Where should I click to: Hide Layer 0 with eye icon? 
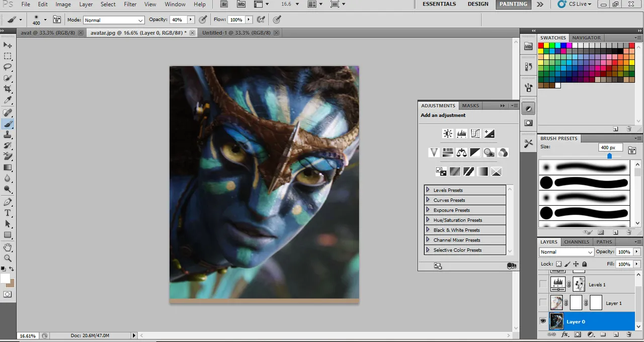[x=543, y=321]
